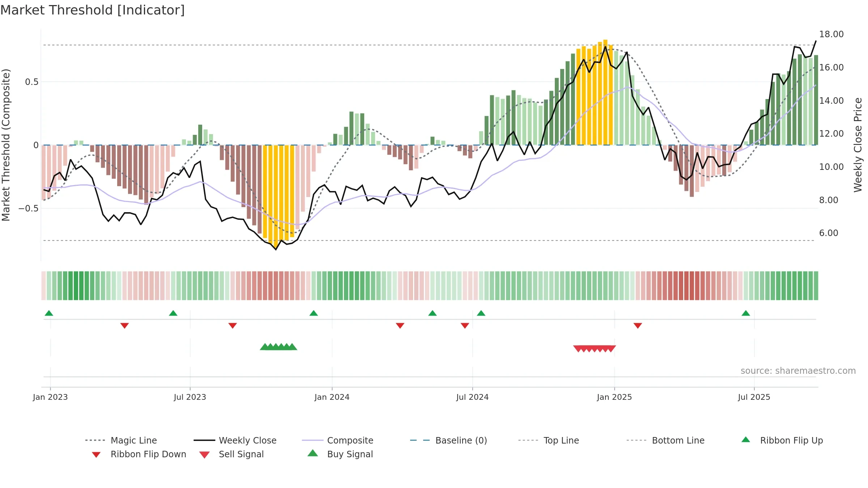Click the red flip-down marker after Jan 2025
Screen dimensions: 868x488
coord(638,326)
